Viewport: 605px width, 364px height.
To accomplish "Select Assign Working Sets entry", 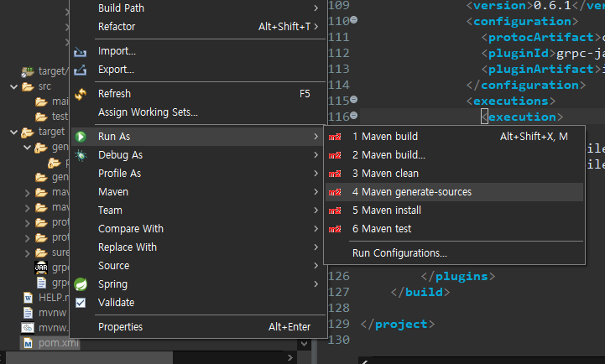I will [148, 112].
